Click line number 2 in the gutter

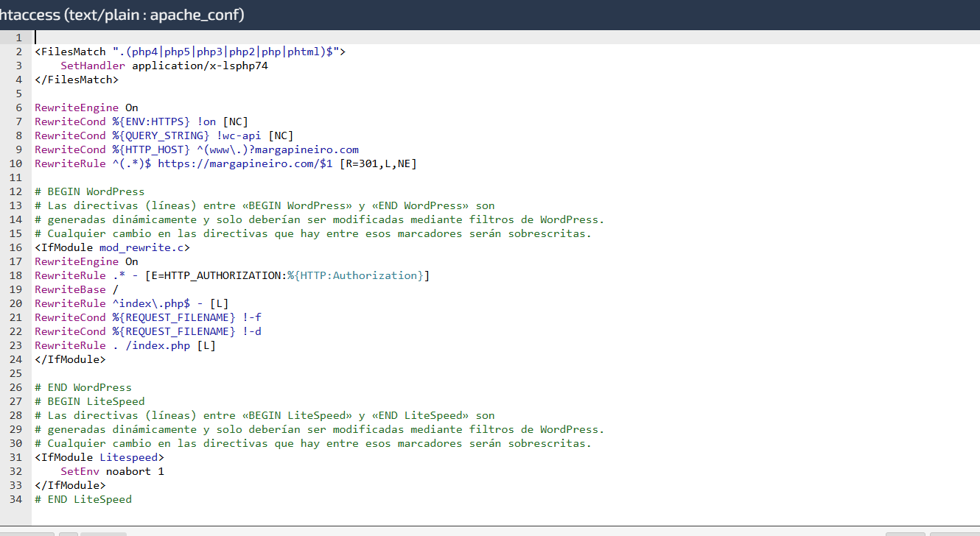tap(20, 52)
